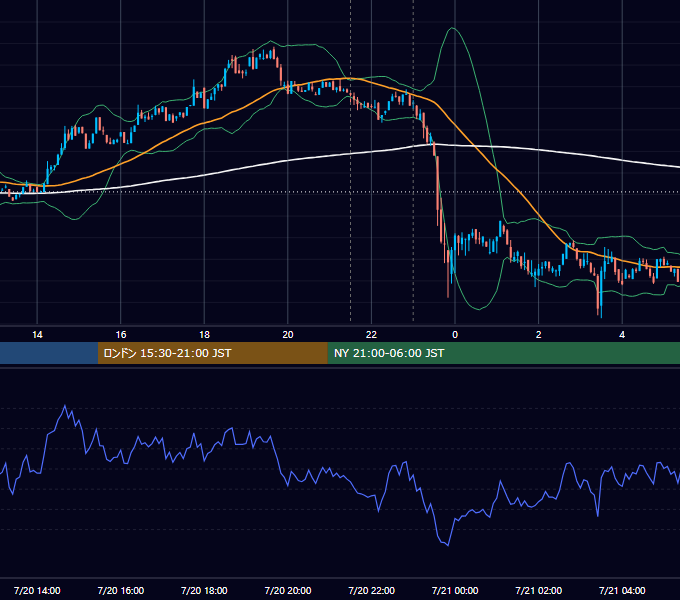Click the NY 21:00-06:00 JST session bar

coord(503,353)
